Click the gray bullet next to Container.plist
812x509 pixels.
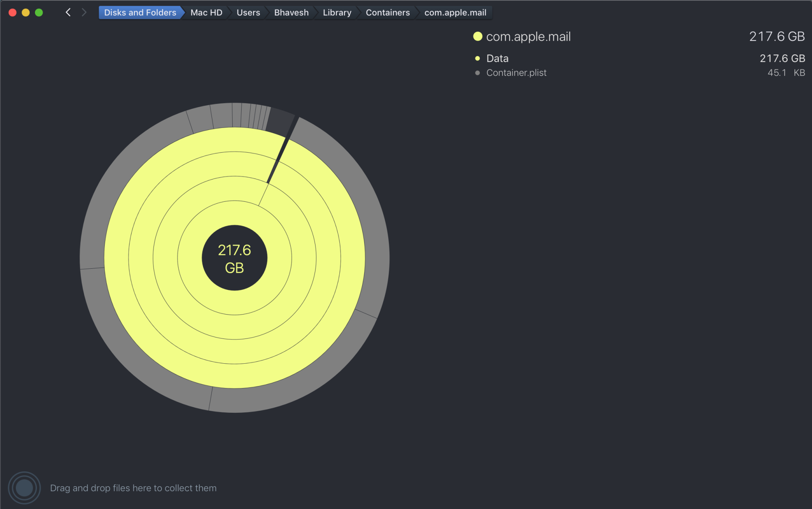tap(477, 73)
